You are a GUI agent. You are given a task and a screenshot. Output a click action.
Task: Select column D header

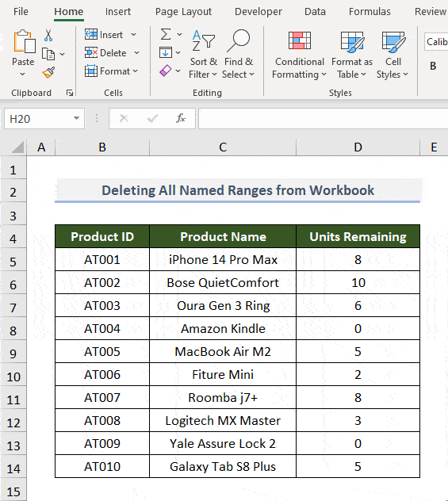click(358, 147)
